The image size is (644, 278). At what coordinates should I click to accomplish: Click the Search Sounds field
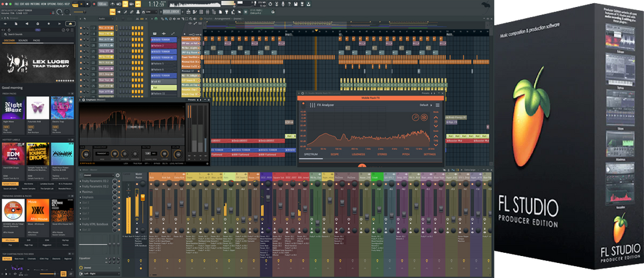(x=38, y=35)
